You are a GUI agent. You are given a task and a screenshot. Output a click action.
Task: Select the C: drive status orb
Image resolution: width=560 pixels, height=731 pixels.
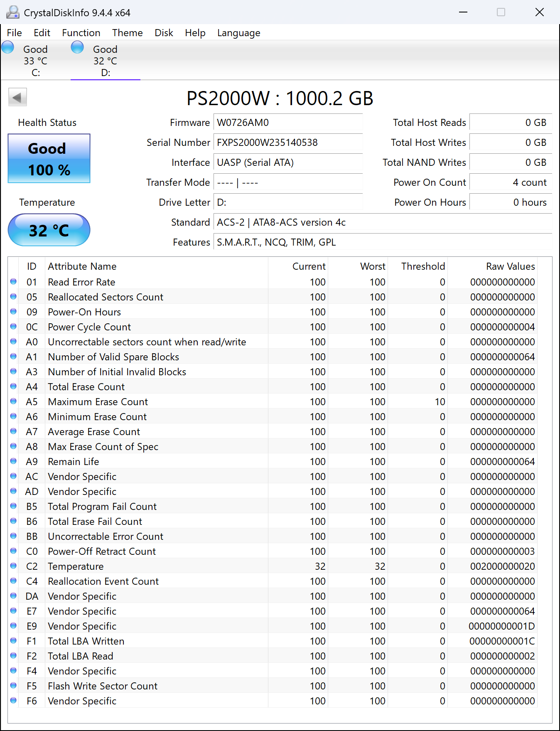tap(8, 47)
